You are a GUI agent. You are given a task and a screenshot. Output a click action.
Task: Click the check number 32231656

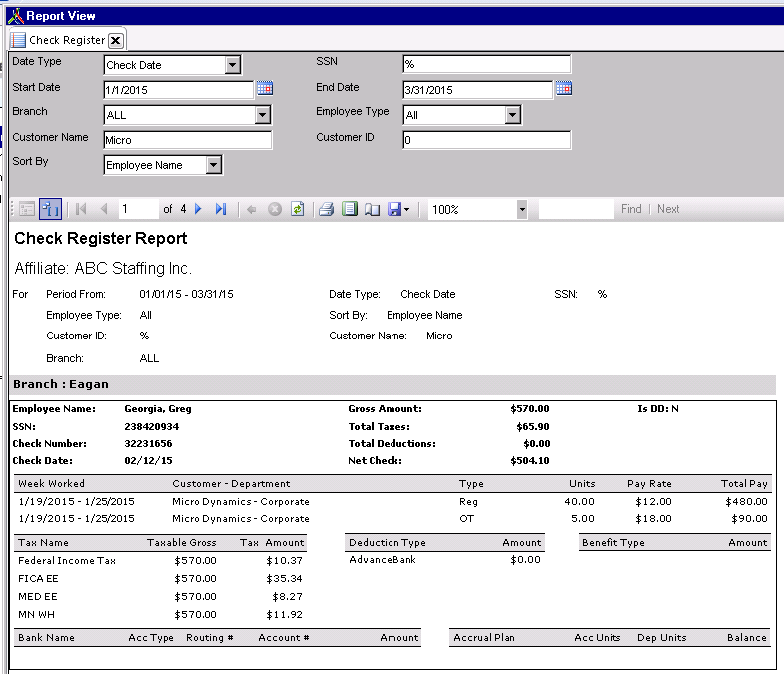tap(148, 443)
